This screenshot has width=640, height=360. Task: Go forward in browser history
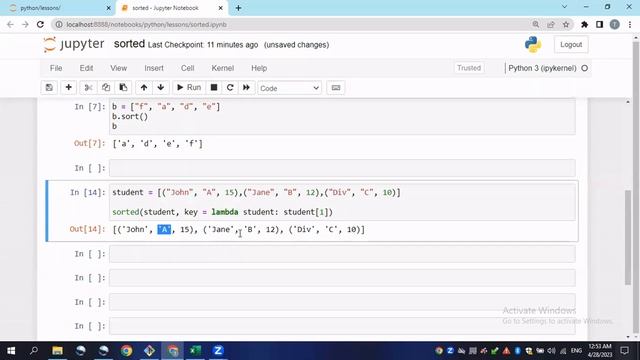pos(25,24)
